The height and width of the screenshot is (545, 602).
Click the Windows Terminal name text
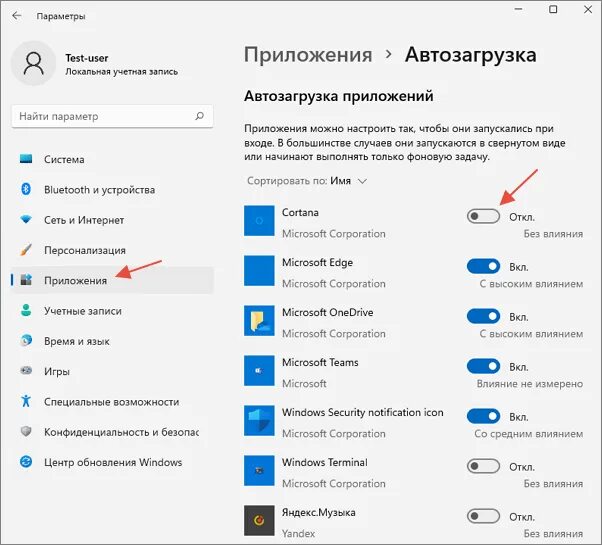point(325,462)
